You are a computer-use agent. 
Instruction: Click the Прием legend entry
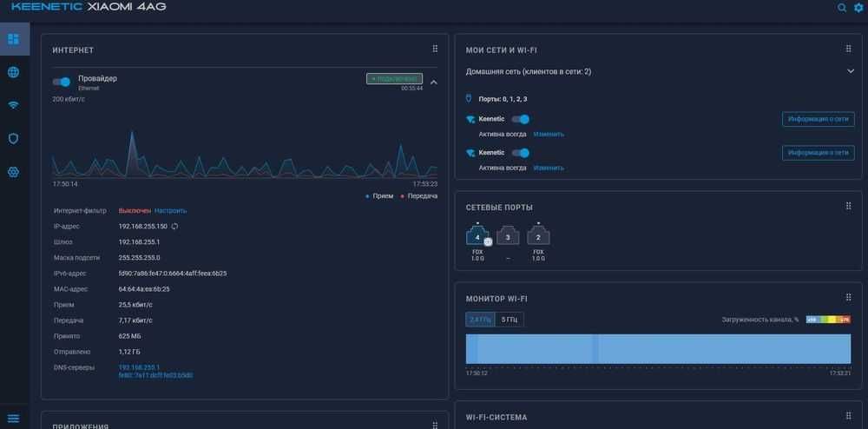tap(380, 196)
